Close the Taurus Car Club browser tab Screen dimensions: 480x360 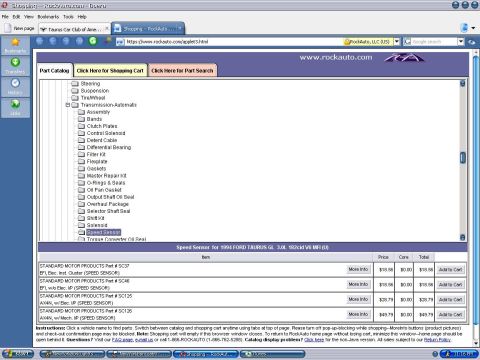point(107,29)
